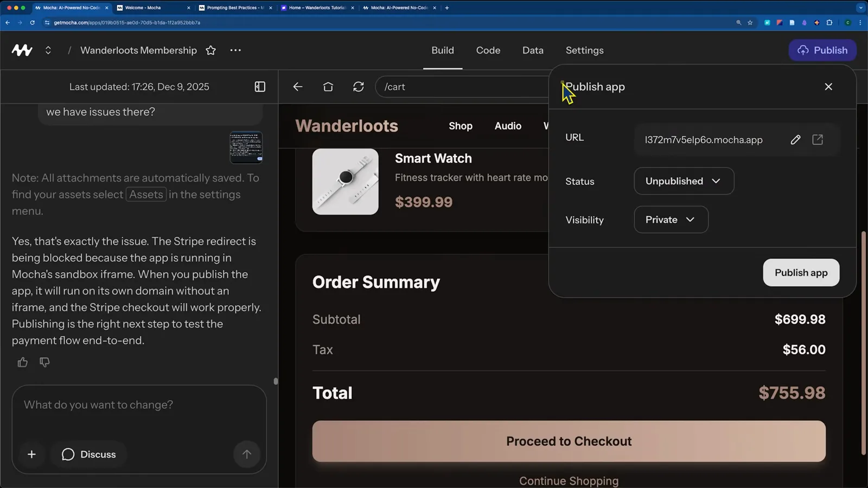Toggle the Discuss mode button
This screenshot has height=488, width=868.
click(88, 454)
